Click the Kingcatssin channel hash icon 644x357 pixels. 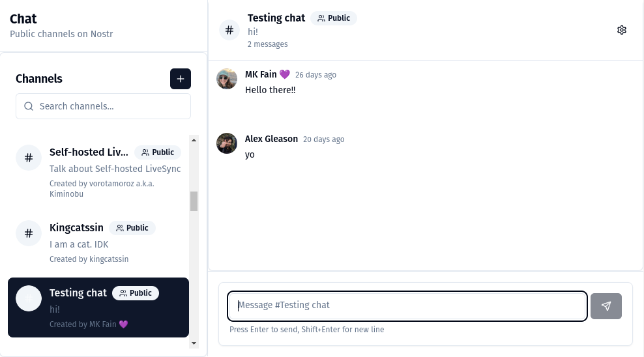click(x=29, y=233)
